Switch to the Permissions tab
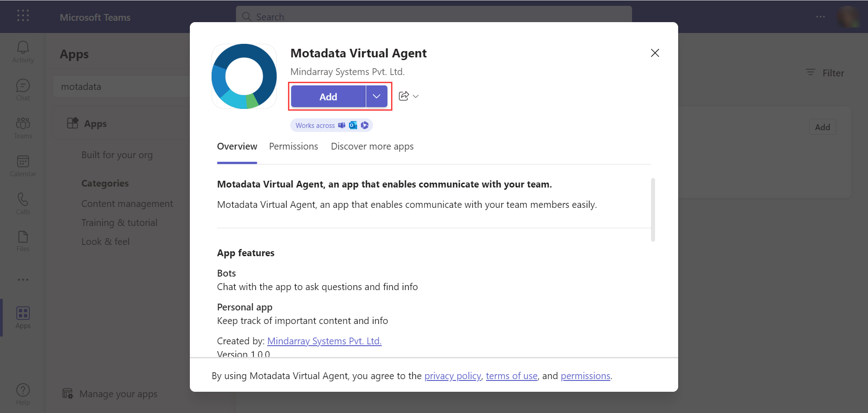This screenshot has width=868, height=413. point(293,146)
